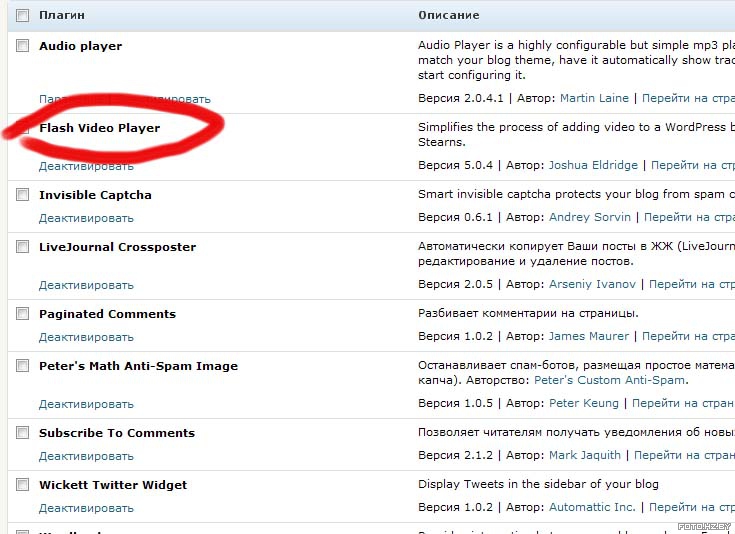Deactivate the Flash Video Player plugin
The width and height of the screenshot is (735, 534).
coord(86,166)
